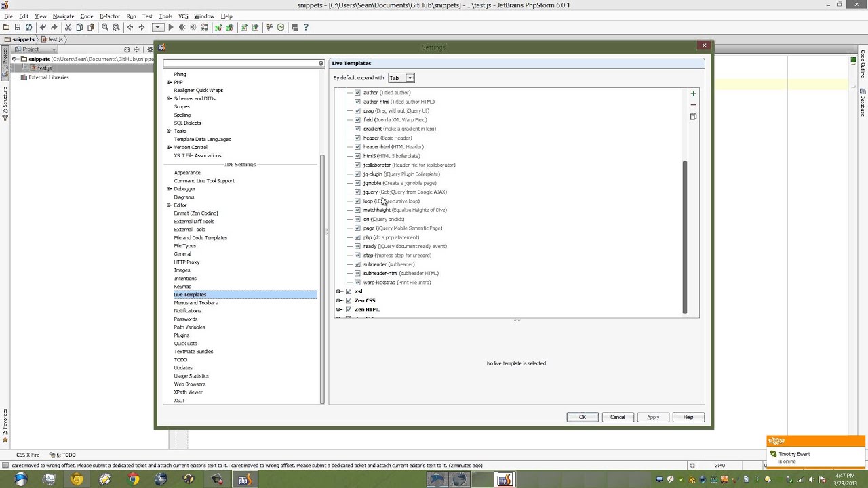Select Keymap in settings list

click(182, 287)
